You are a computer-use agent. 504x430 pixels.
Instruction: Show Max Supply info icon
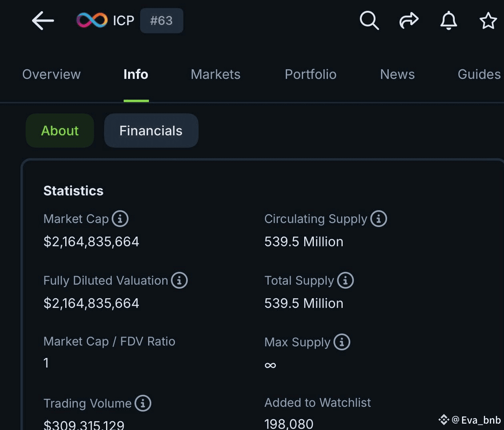click(342, 342)
